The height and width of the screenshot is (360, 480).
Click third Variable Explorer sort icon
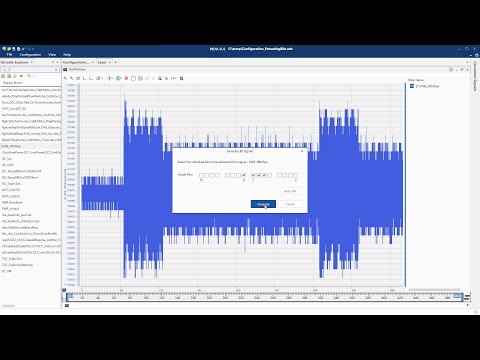pyautogui.click(x=15, y=76)
